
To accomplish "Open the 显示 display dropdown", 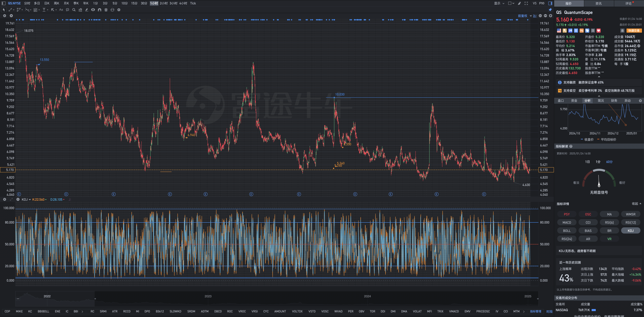I will [499, 3].
